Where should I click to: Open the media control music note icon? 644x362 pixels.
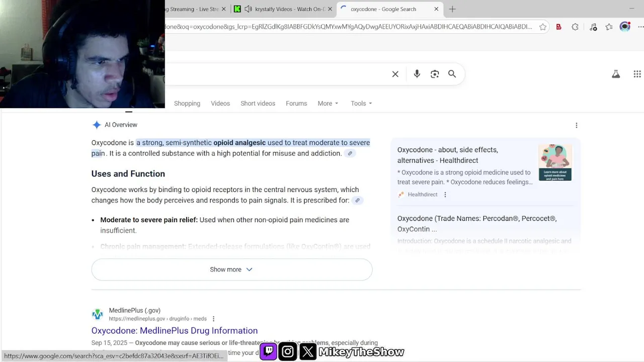click(593, 27)
